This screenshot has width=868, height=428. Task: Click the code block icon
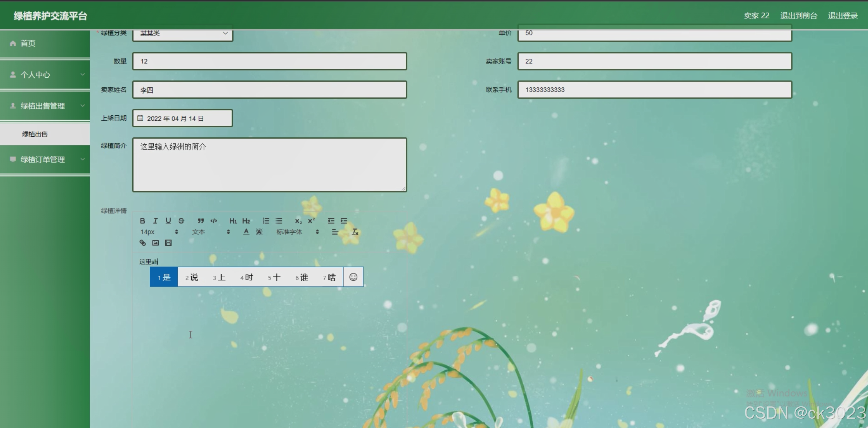click(214, 221)
